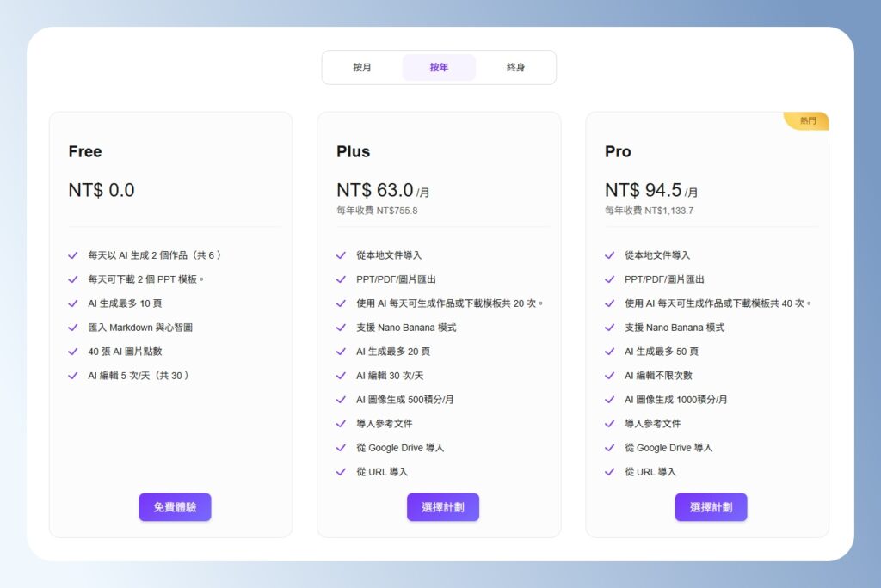The image size is (881, 588).
Task: Click checkmark beside 匯入 Markdown 與心智圖
Action: pos(72,328)
